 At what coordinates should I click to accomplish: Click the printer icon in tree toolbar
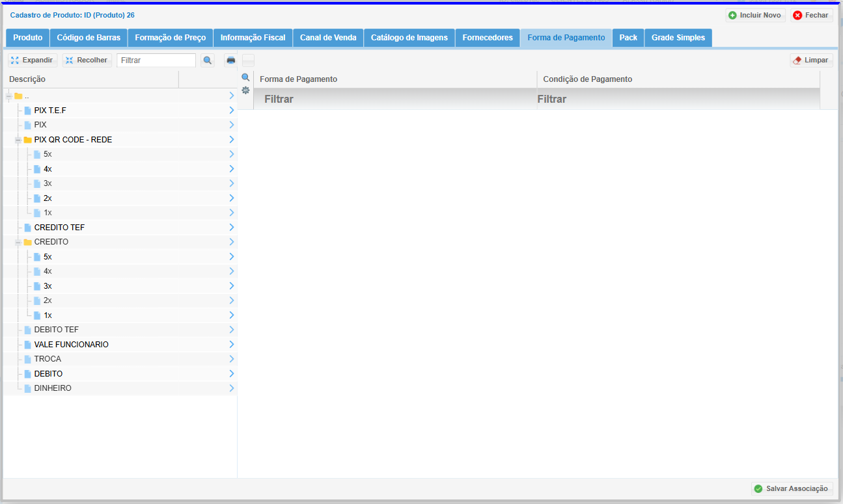[x=230, y=60]
